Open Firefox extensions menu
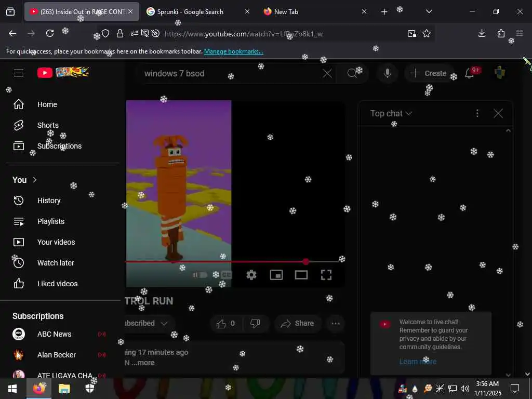 [501, 33]
